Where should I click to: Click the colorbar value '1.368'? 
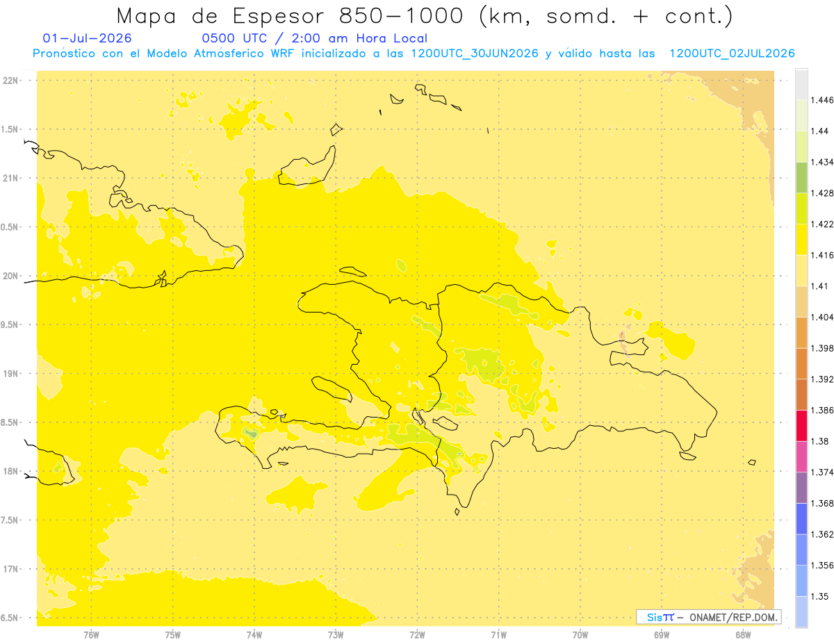click(x=823, y=503)
